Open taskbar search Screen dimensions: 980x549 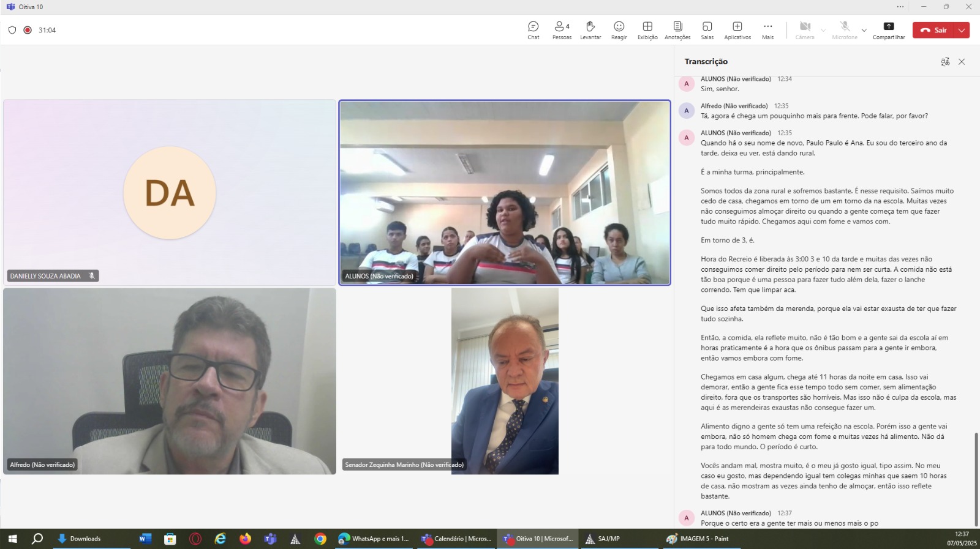tap(37, 539)
